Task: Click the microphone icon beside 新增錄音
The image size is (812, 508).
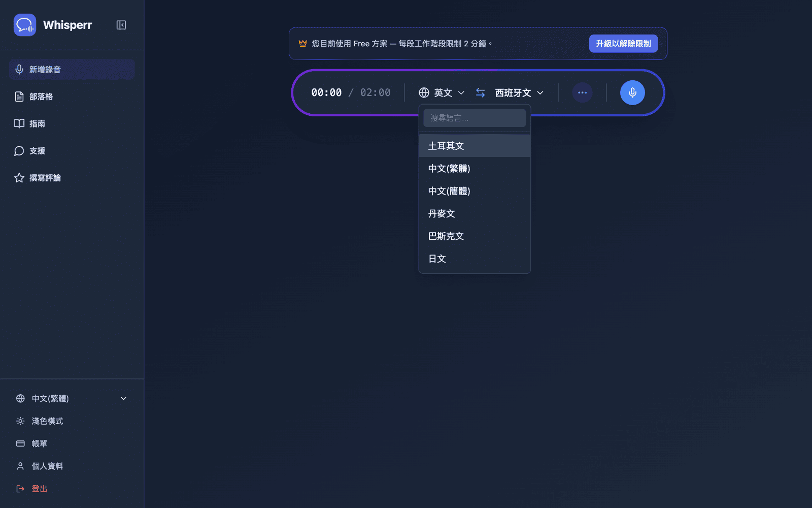Action: pos(19,70)
